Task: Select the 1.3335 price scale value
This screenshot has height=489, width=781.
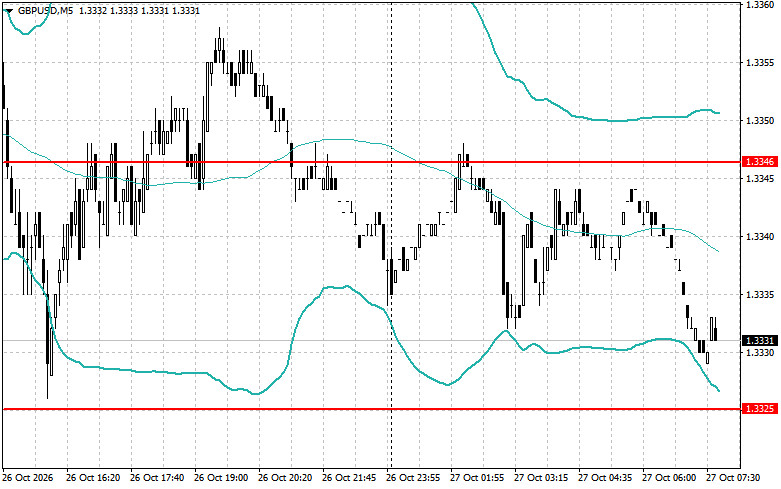Action: (x=760, y=294)
